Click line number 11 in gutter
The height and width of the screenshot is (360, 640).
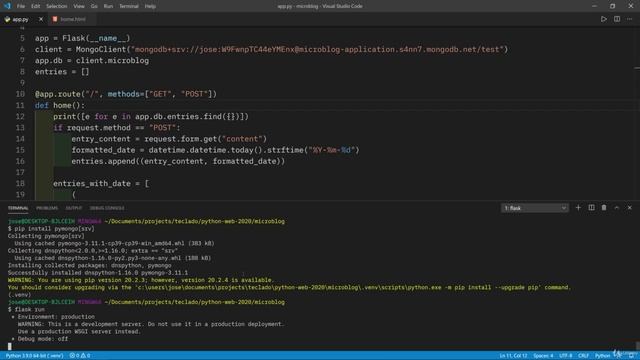(20, 105)
